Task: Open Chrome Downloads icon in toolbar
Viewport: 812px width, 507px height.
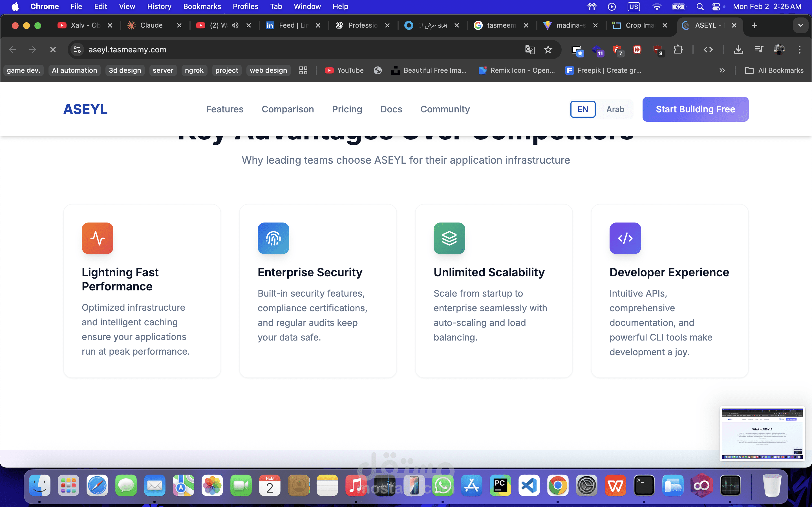Action: 738,50
